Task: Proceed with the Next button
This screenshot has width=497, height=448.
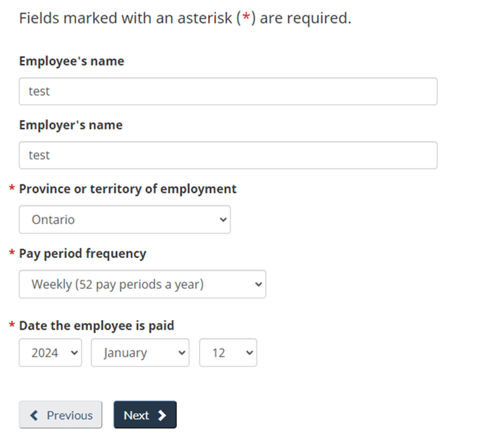Action: point(144,415)
